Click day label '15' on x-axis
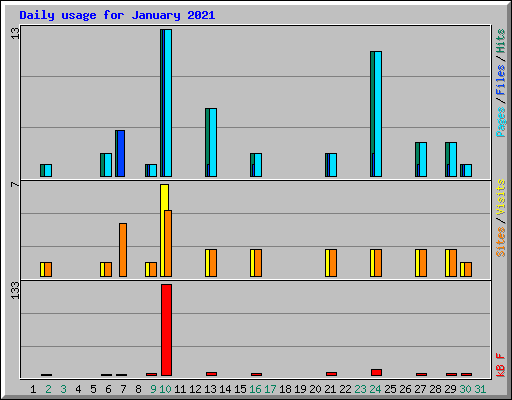This screenshot has width=512, height=400. (x=240, y=389)
